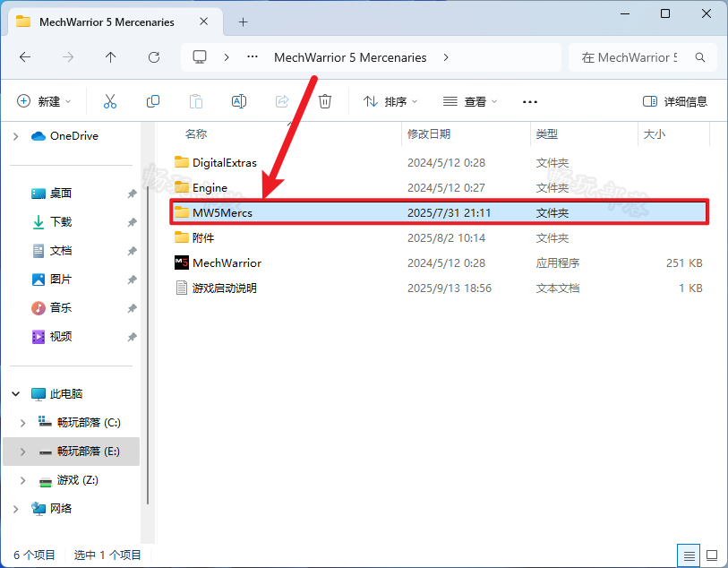Close the MechWarrior 5 Mercenaries tab
The width and height of the screenshot is (728, 568).
[204, 22]
